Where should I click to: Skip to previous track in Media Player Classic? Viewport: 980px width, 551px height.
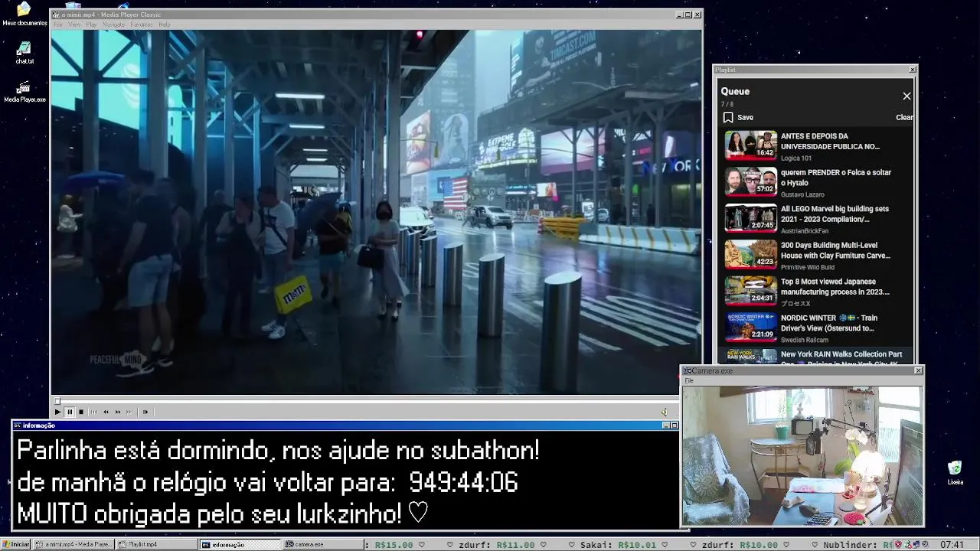(x=94, y=412)
